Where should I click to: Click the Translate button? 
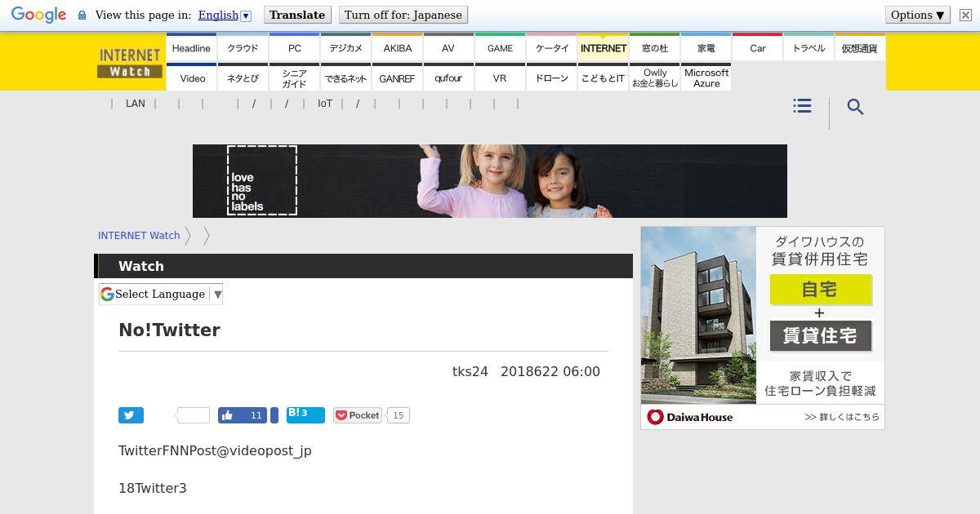pyautogui.click(x=297, y=15)
